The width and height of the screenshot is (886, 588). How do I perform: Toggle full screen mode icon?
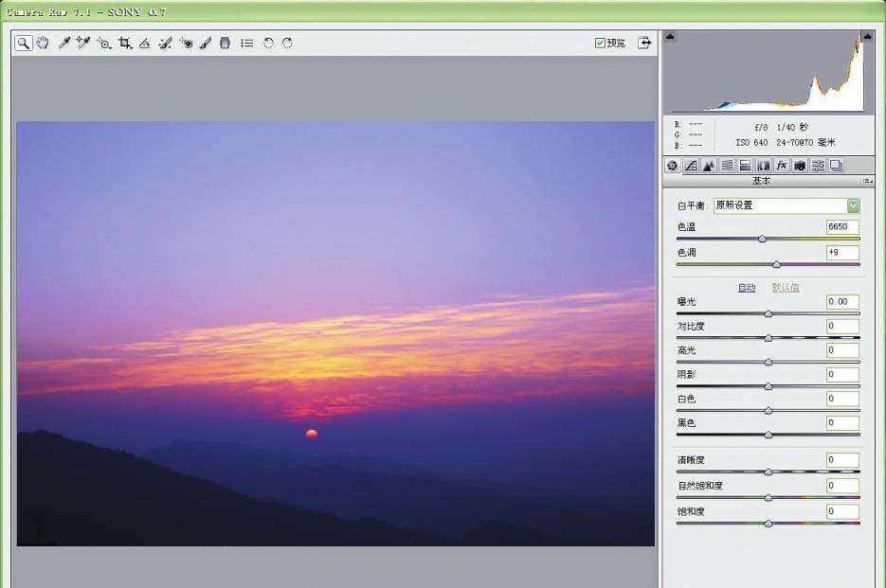point(644,43)
